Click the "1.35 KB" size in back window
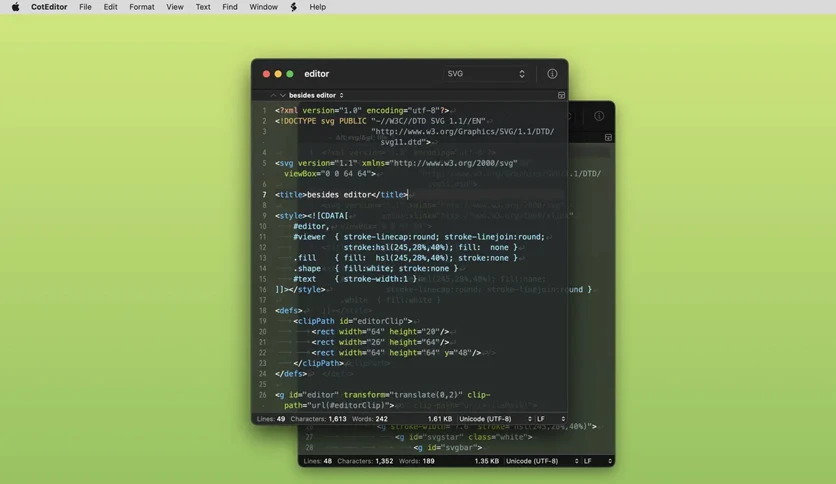836x484 pixels. click(x=487, y=461)
